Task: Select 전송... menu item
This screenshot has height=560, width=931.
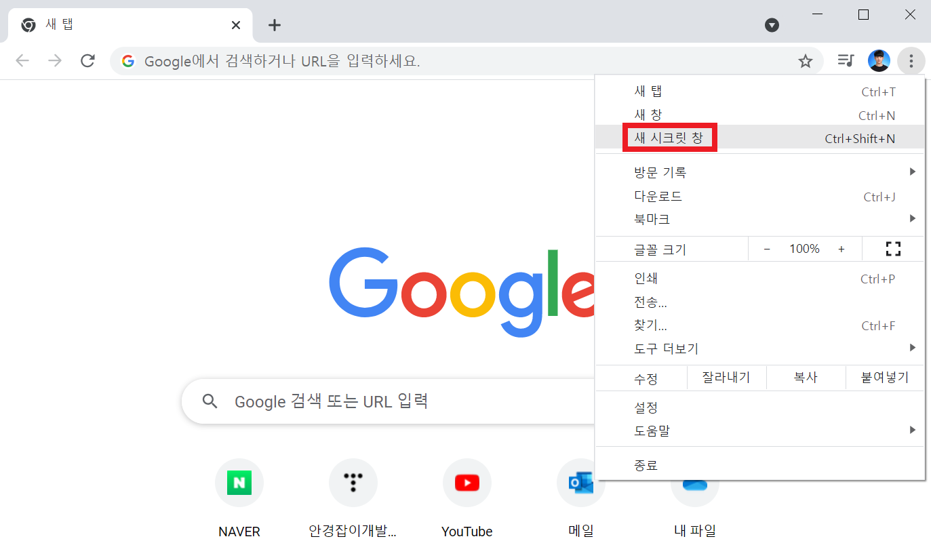Action: coord(760,302)
